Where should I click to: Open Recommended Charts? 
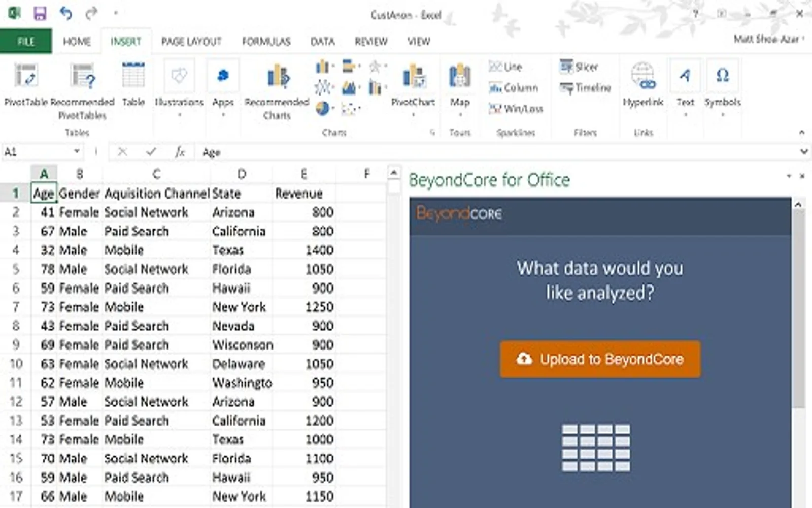click(277, 91)
